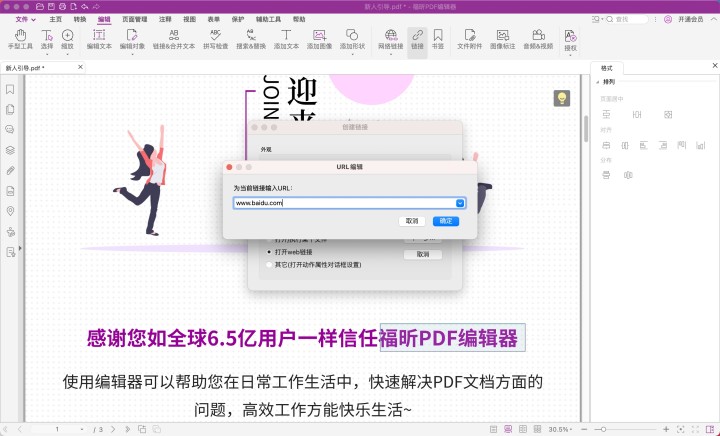Select the 书签 bookmark tool
Image resolution: width=720 pixels, height=436 pixels.
438,39
